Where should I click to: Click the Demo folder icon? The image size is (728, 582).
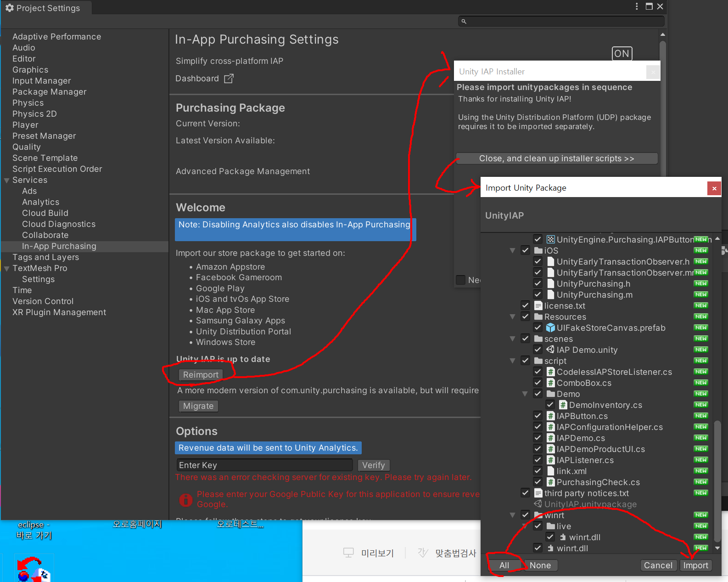point(551,394)
